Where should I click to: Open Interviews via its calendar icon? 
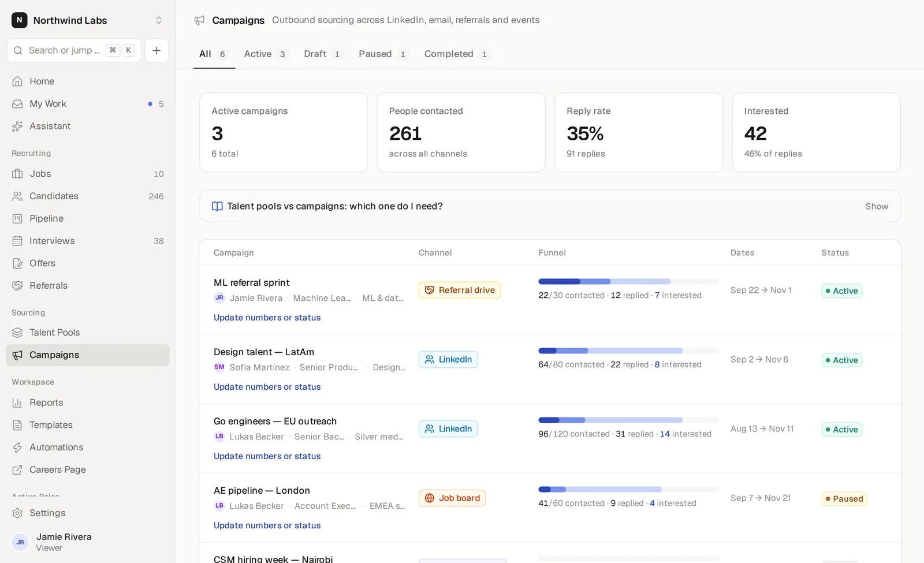pos(17,241)
